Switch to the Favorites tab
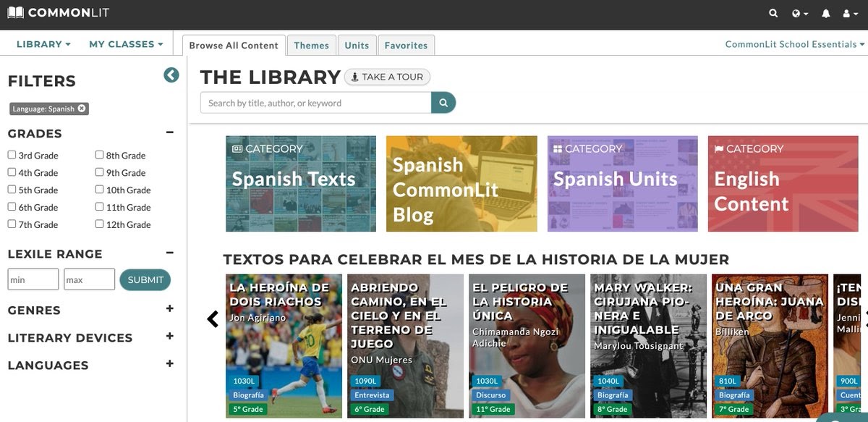The image size is (868, 422). (x=406, y=45)
